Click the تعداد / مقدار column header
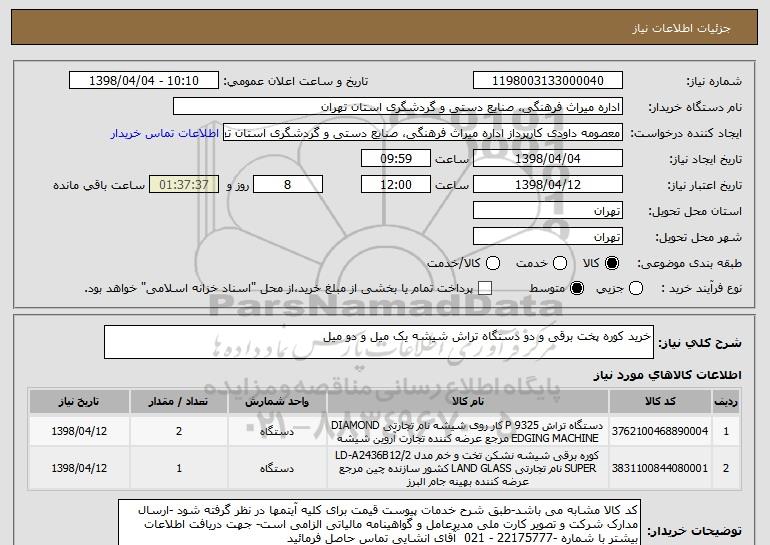Screen dimensions: 770x545 [x=179, y=402]
